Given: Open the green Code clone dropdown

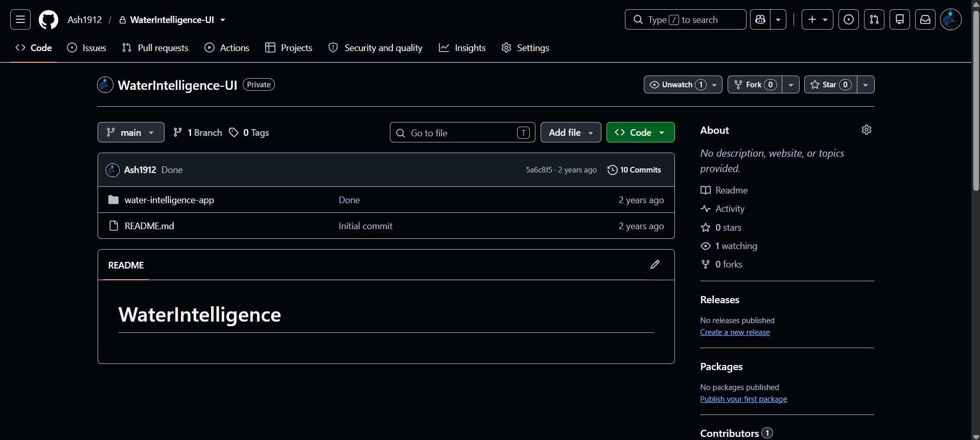Looking at the screenshot, I should [641, 133].
